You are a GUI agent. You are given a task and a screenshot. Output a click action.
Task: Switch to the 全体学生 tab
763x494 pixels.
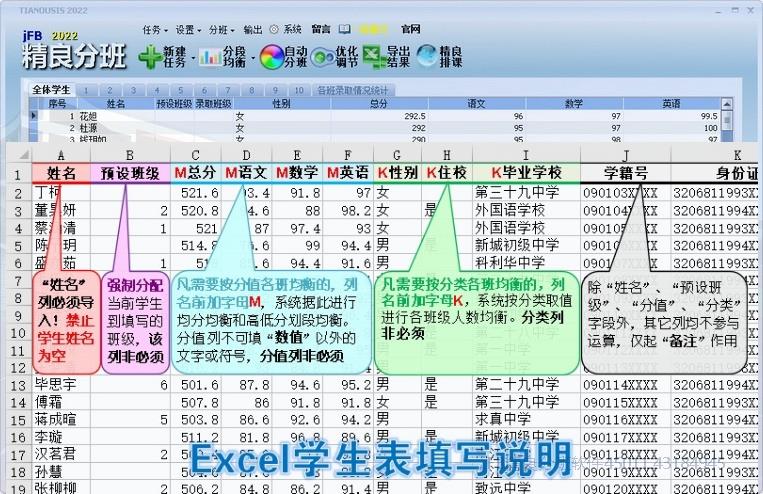[51, 90]
